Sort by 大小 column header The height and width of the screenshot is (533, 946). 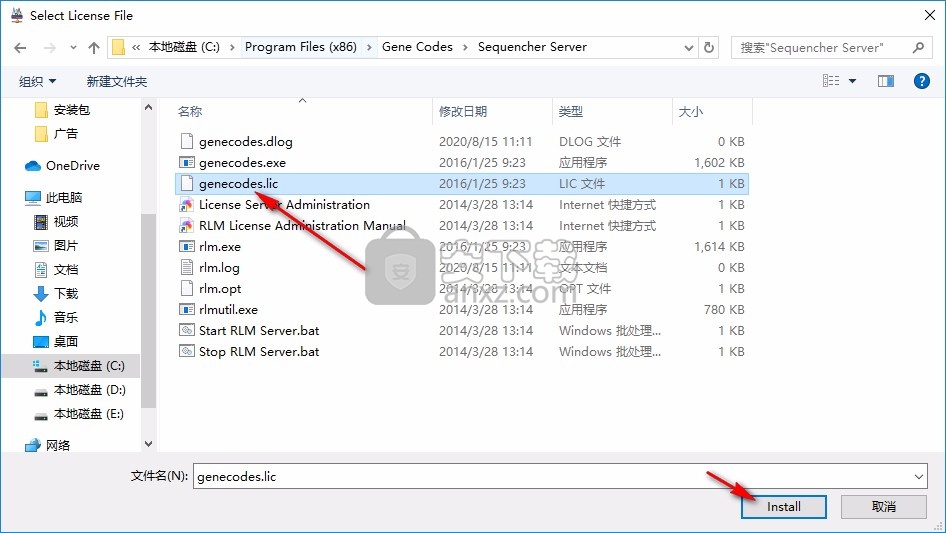[691, 112]
